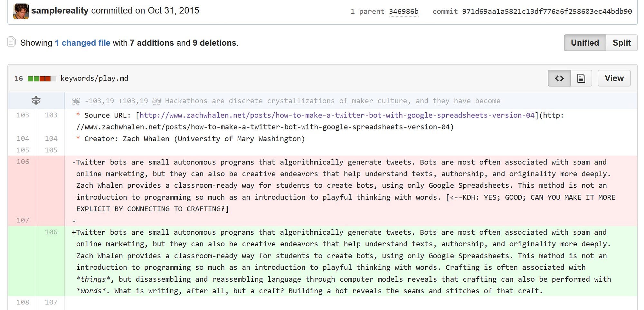Open the keywords/play.md file name
This screenshot has width=644, height=310.
[x=94, y=78]
